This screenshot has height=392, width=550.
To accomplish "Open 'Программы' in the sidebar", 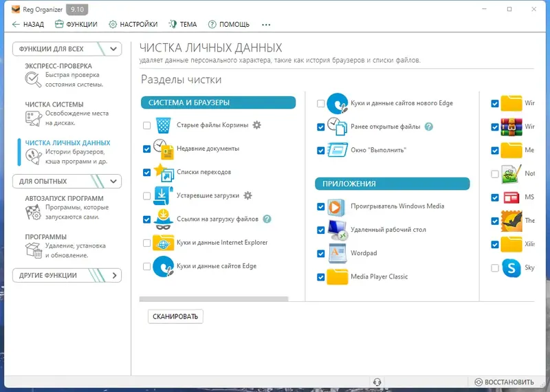I will (65, 246).
